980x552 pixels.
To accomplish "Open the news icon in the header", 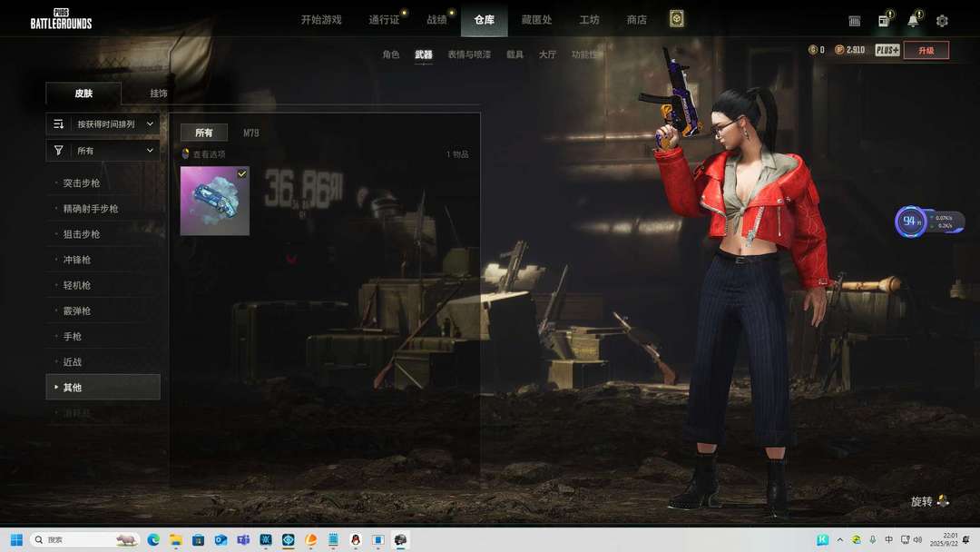I will [885, 21].
